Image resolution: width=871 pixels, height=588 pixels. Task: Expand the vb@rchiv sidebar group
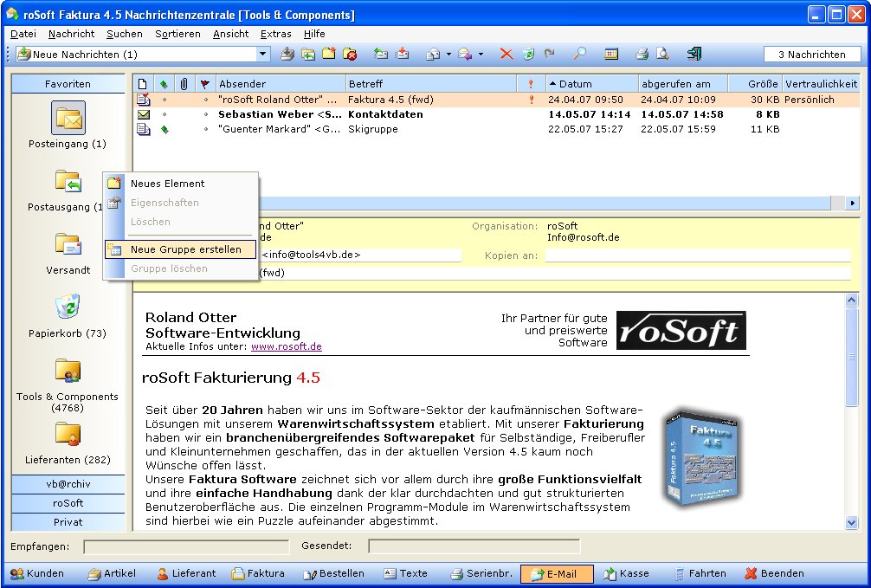(68, 484)
